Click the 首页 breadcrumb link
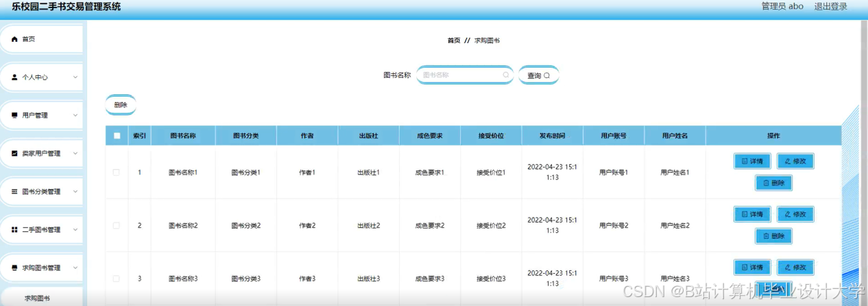Viewport: 868px width, 306px height. (x=454, y=40)
